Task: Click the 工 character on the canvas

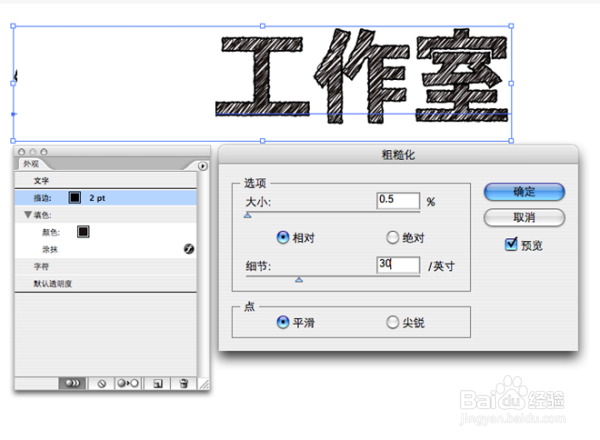Action: click(262, 76)
